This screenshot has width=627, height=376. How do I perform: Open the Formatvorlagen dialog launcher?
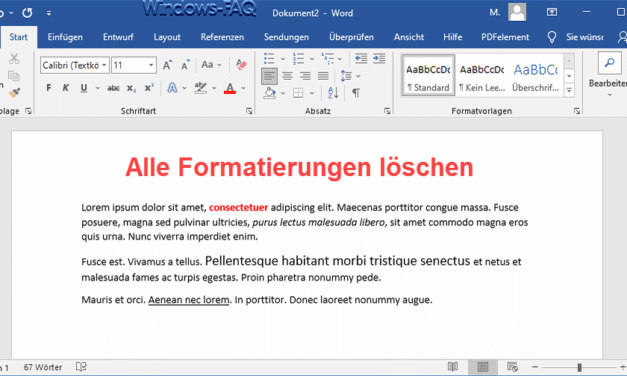pyautogui.click(x=577, y=111)
